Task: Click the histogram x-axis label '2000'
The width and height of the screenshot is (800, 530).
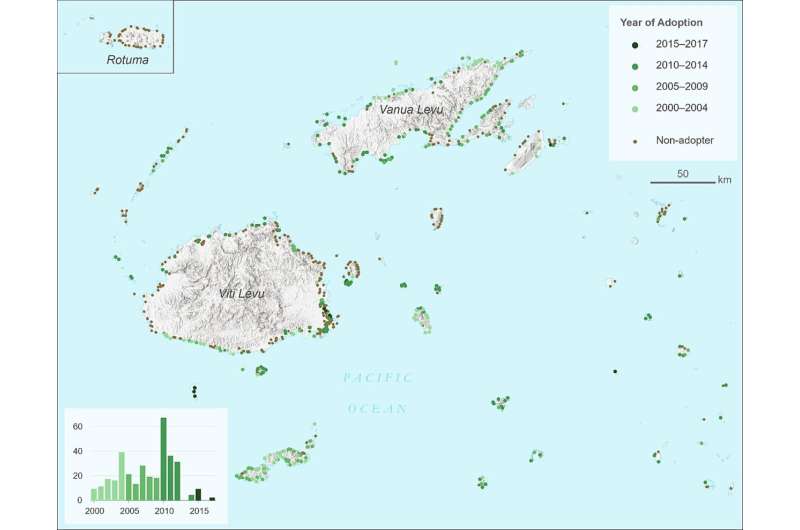Action: click(94, 511)
